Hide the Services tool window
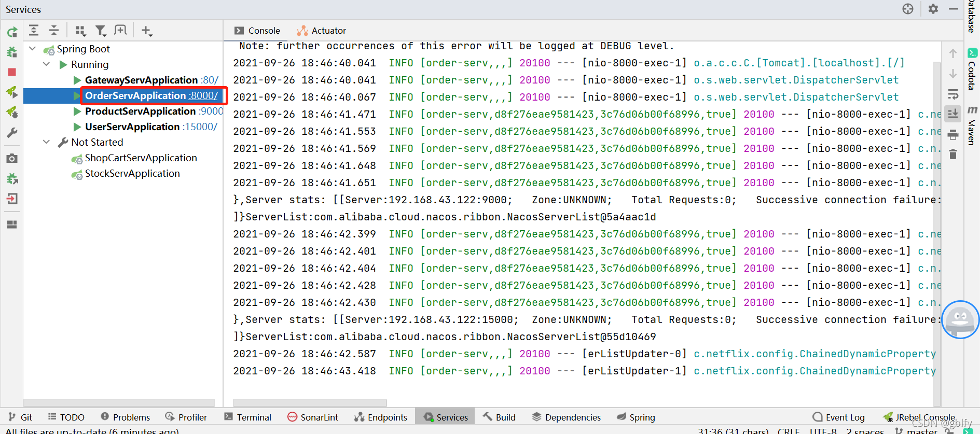The image size is (980, 434). tap(954, 9)
